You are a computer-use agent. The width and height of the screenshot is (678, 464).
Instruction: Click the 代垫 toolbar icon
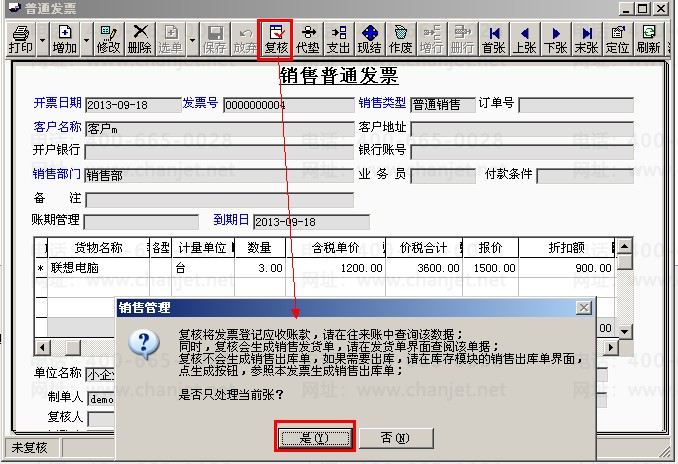point(307,39)
